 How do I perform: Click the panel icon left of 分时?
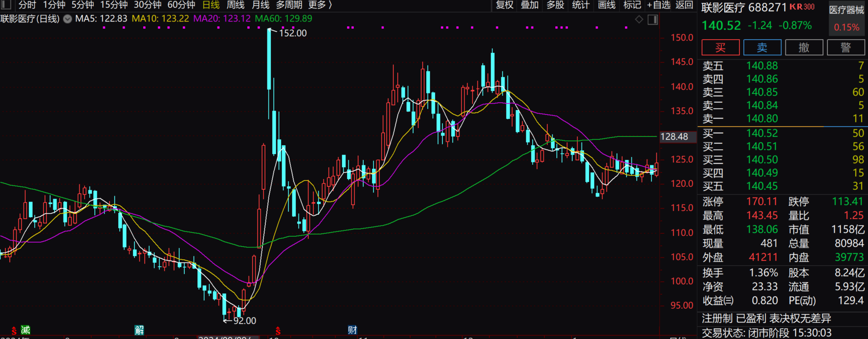pyautogui.click(x=6, y=5)
